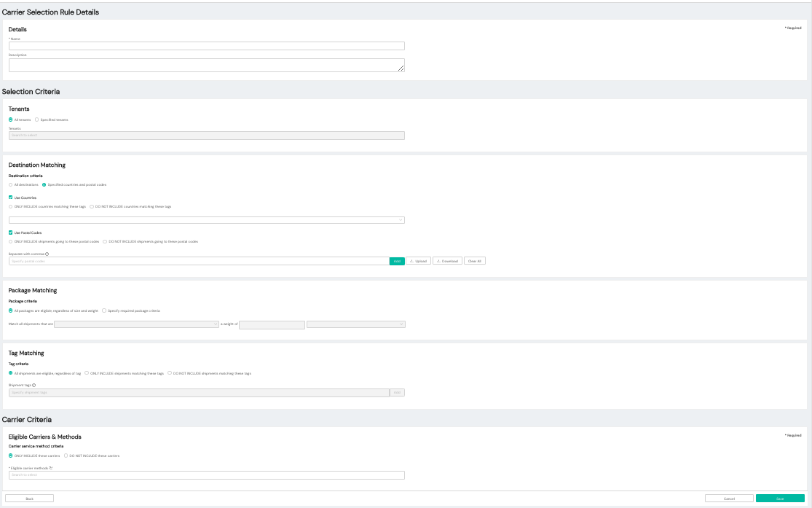The height and width of the screenshot is (508, 812).
Task: Click the Download postal codes button
Action: click(447, 261)
